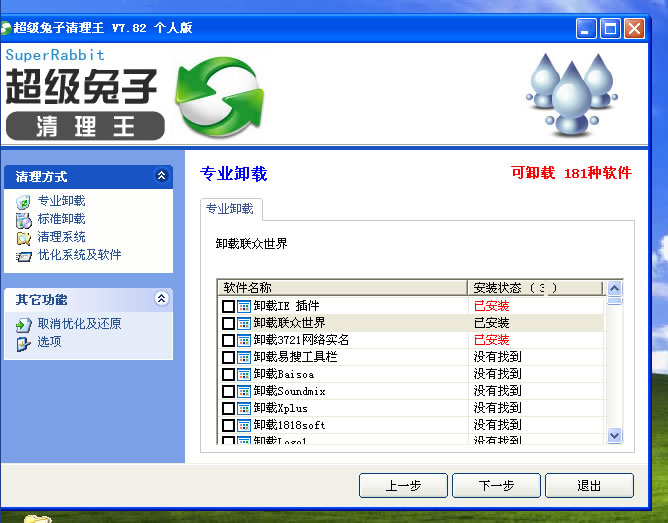Check the 卸载Baisoa checkbox
The width and height of the screenshot is (668, 523).
[228, 374]
